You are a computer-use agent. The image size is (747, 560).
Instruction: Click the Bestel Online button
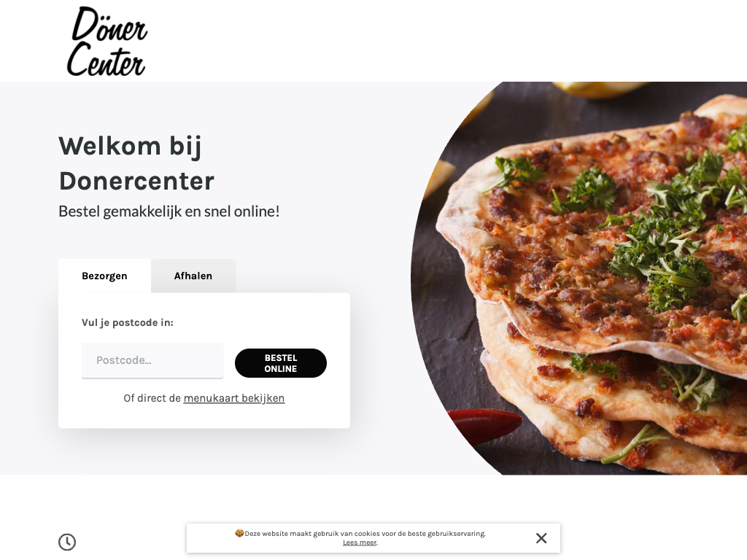(x=281, y=363)
